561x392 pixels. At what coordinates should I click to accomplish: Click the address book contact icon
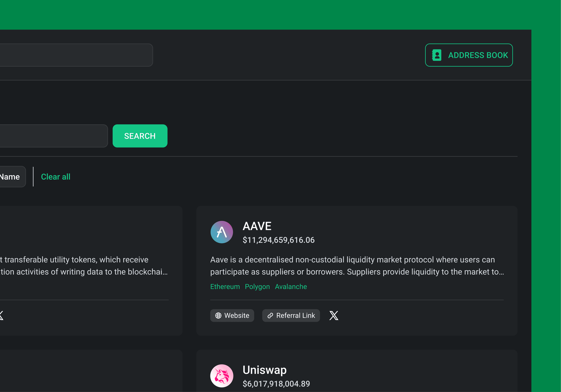click(437, 55)
